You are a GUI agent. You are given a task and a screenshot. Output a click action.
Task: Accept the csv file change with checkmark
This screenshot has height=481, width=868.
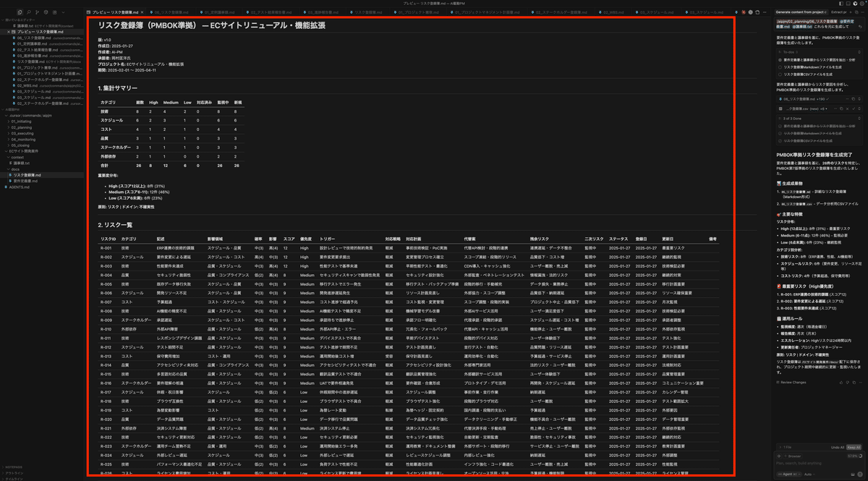point(854,108)
